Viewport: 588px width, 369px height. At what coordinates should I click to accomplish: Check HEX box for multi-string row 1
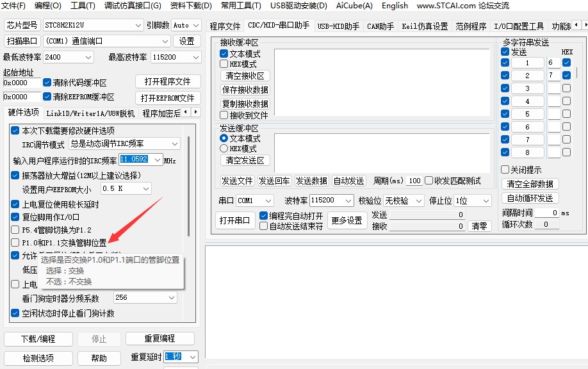pos(566,63)
